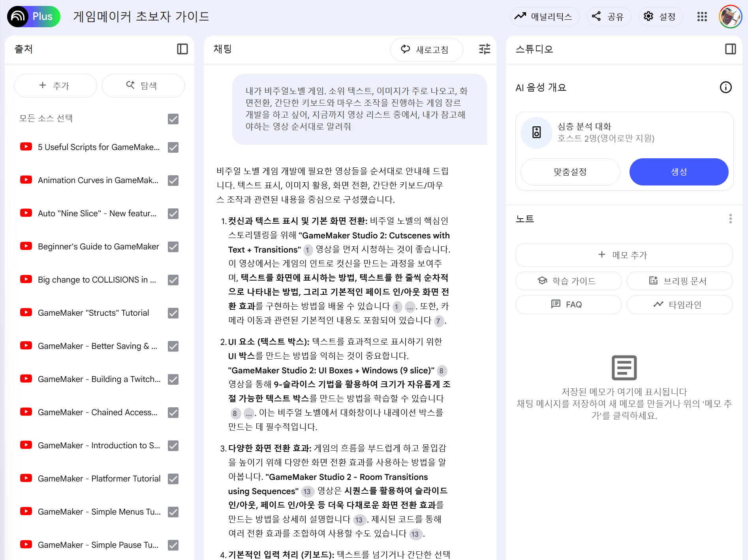748x560 pixels.
Task: Open audio overview customize settings
Action: pyautogui.click(x=570, y=172)
